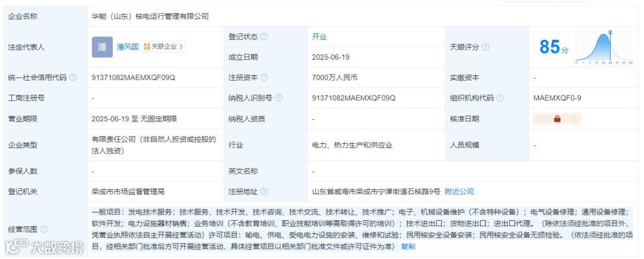Click help icon next to 组织机构代码
Viewport: 644px width, 259px height.
(x=500, y=98)
